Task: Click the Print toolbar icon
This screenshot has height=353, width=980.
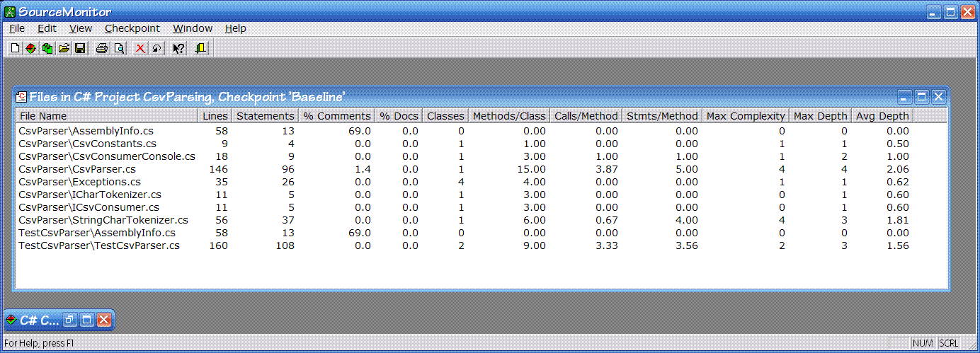Action: [x=102, y=48]
